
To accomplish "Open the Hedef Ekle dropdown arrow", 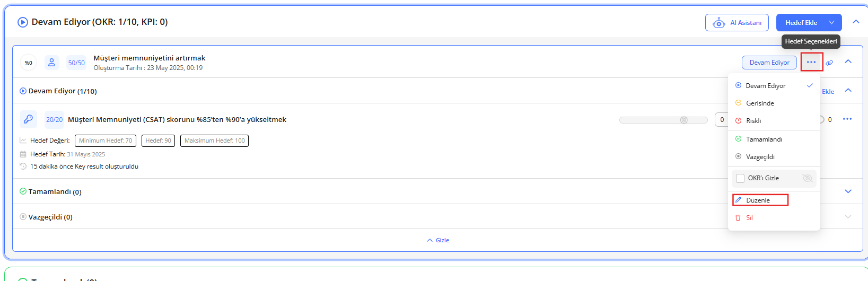I will click(x=831, y=23).
